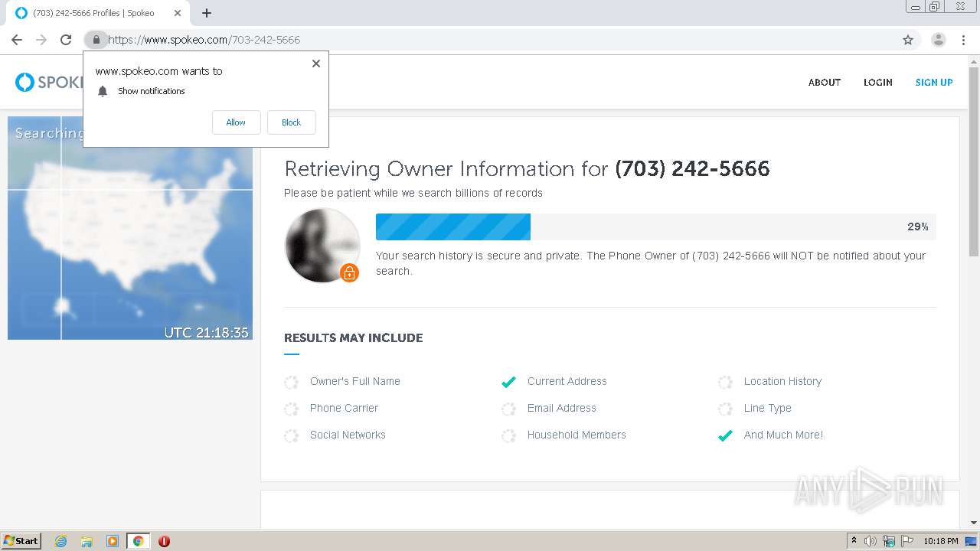Click the page vertical scrollbar
Screen dimensions: 980x551
pyautogui.click(x=974, y=161)
